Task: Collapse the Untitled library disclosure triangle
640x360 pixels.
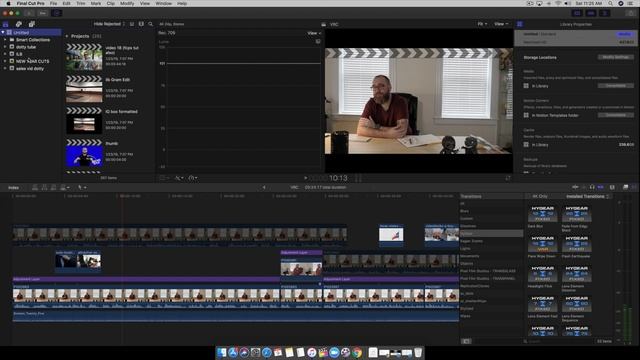Action: pos(3,32)
